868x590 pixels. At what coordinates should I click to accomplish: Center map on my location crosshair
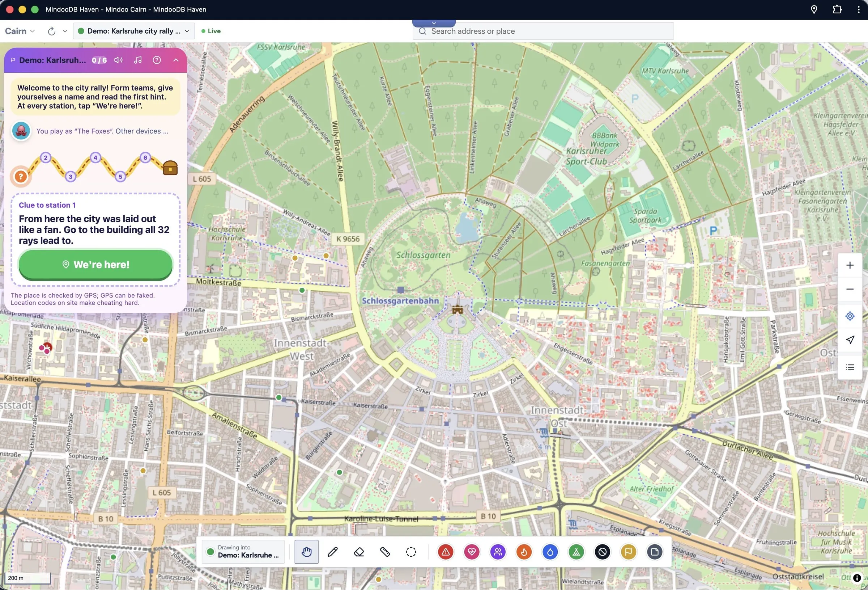coord(850,316)
